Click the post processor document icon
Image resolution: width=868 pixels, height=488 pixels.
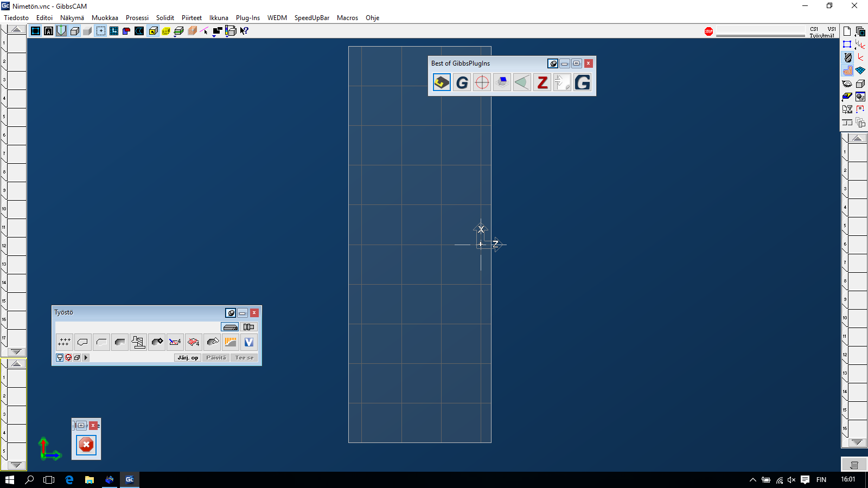coord(847,110)
